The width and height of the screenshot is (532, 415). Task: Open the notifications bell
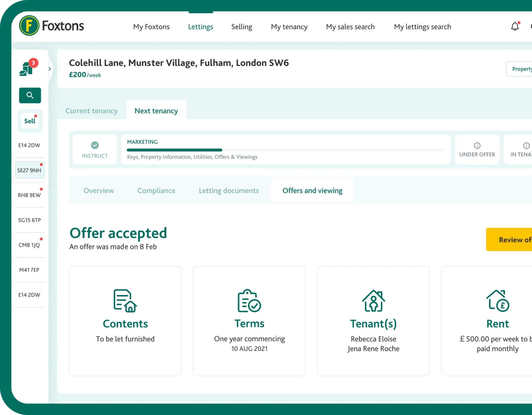click(515, 26)
